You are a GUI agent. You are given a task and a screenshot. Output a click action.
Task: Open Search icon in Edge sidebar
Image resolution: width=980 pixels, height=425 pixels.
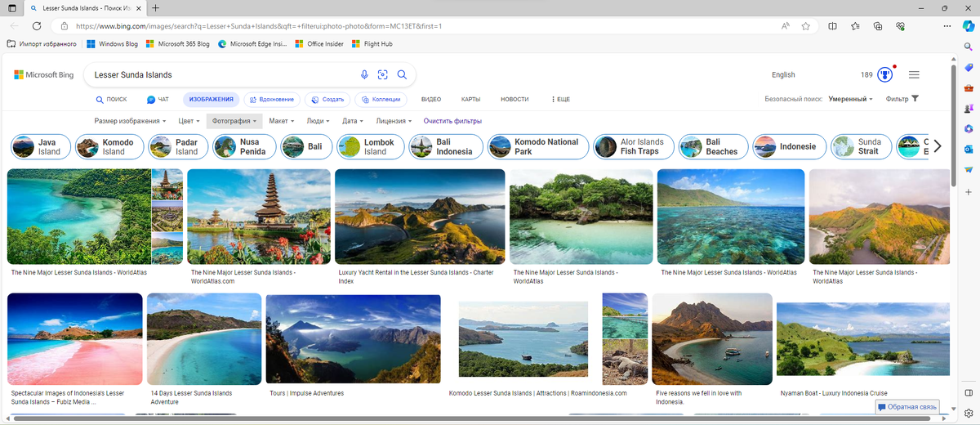[968, 47]
